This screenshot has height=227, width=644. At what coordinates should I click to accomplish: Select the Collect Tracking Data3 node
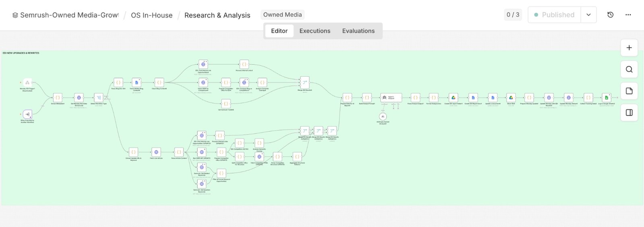point(588,98)
